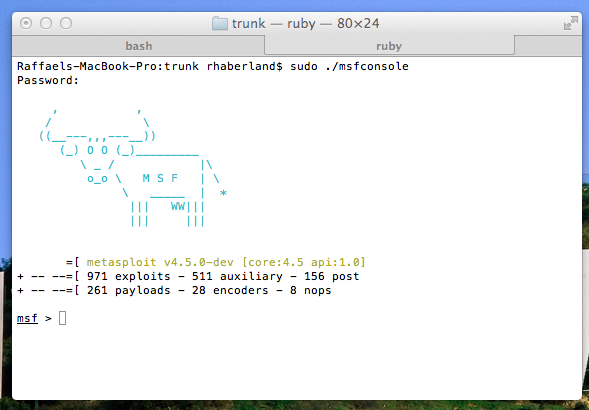The image size is (589, 410).
Task: Click '28 encoders' in the banner
Action: point(230,290)
